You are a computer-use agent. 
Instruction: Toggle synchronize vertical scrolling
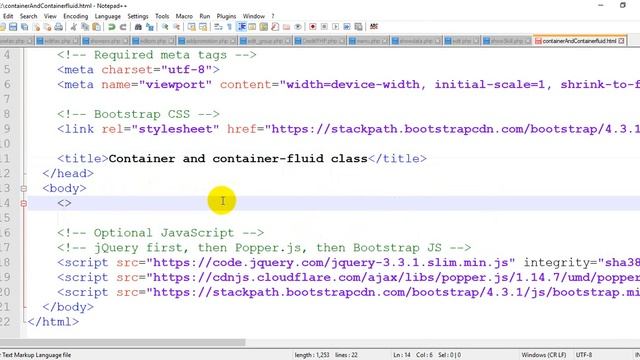click(x=191, y=27)
